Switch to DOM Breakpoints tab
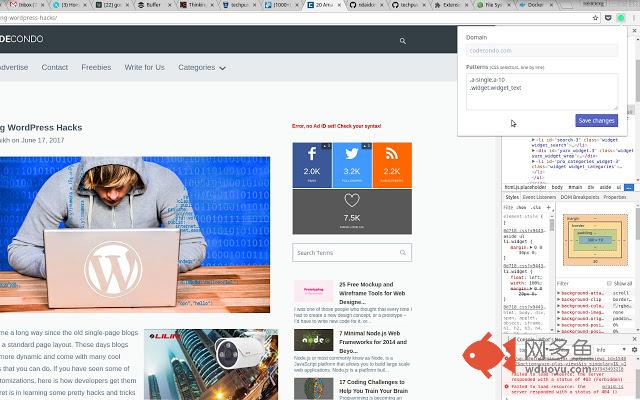 click(580, 197)
